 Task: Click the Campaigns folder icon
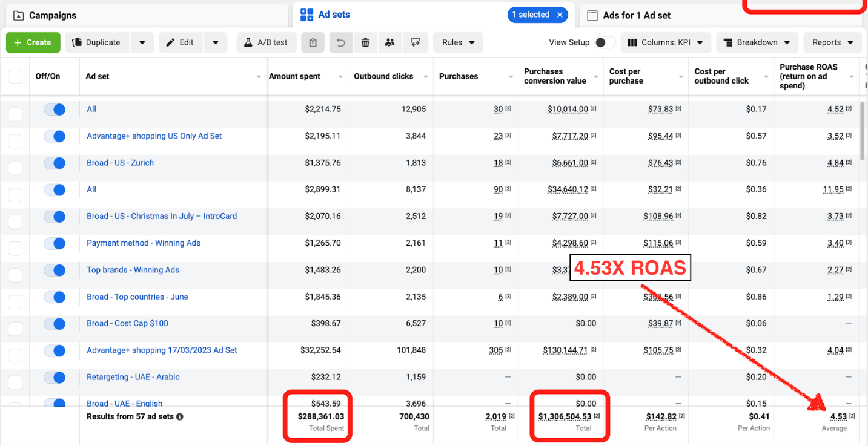18,14
